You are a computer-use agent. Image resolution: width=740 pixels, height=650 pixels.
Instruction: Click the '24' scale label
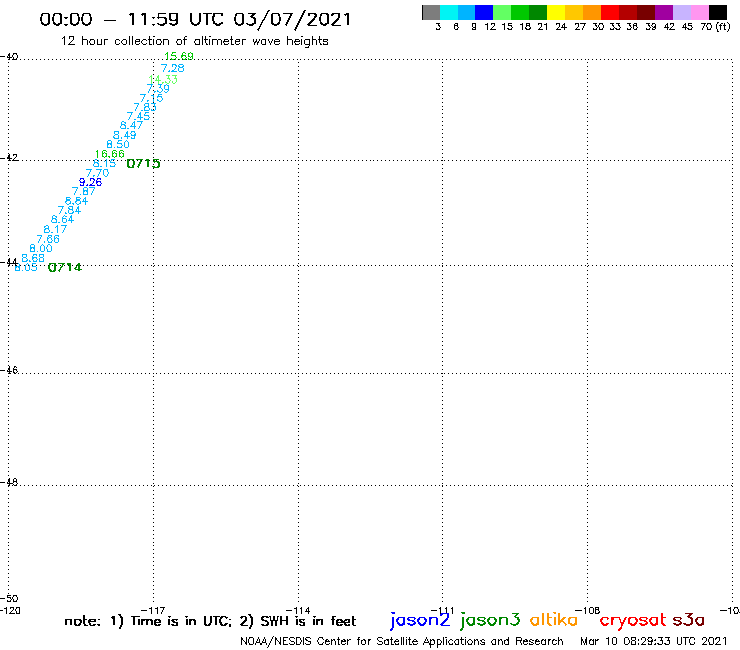tap(561, 27)
